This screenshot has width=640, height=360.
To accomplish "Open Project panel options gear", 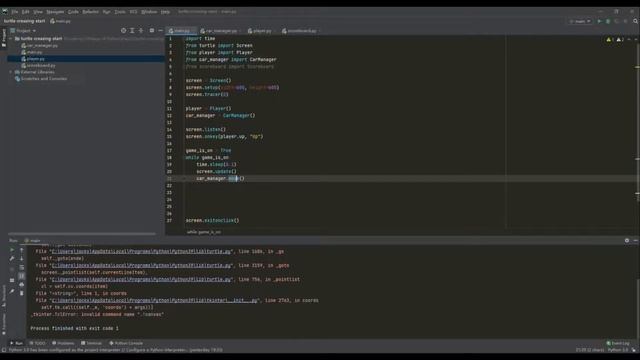I will (152, 31).
